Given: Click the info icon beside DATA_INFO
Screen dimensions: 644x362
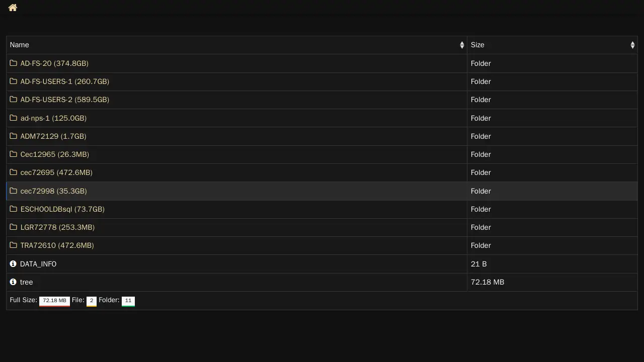Looking at the screenshot, I should pos(13,264).
